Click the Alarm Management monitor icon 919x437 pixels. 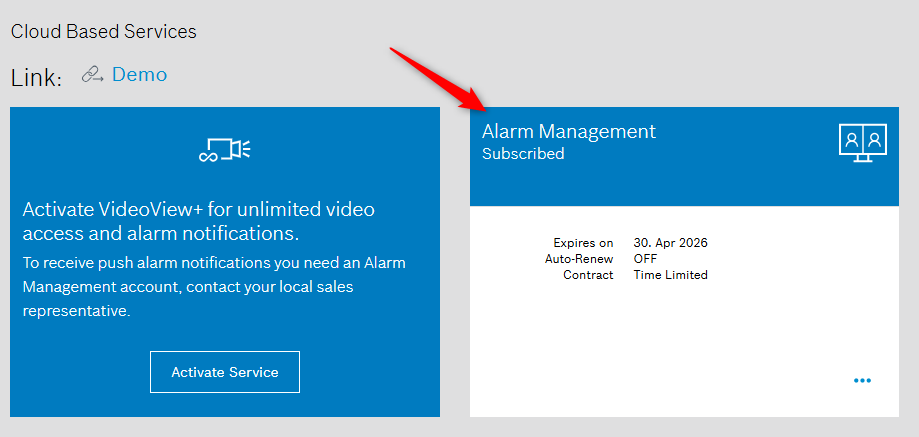click(x=862, y=142)
